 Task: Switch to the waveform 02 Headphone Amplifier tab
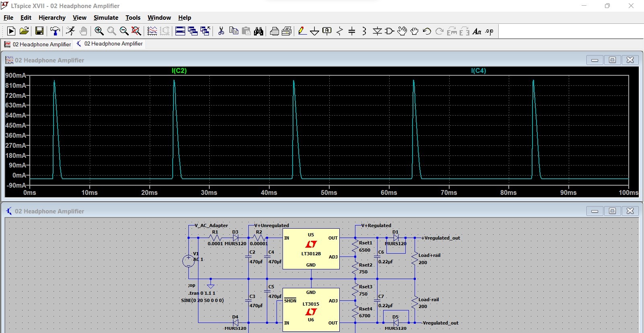coord(37,44)
